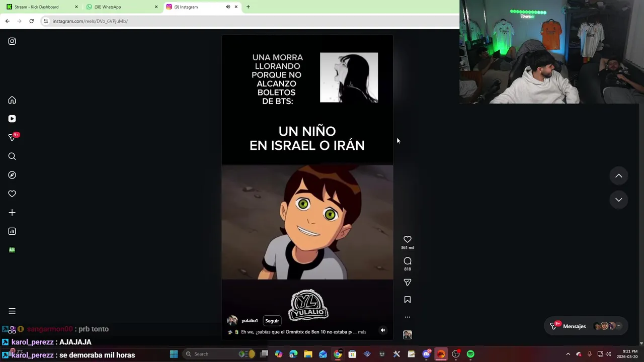This screenshot has width=644, height=362.
Task: Open the volume control in the system tray
Action: click(x=608, y=354)
